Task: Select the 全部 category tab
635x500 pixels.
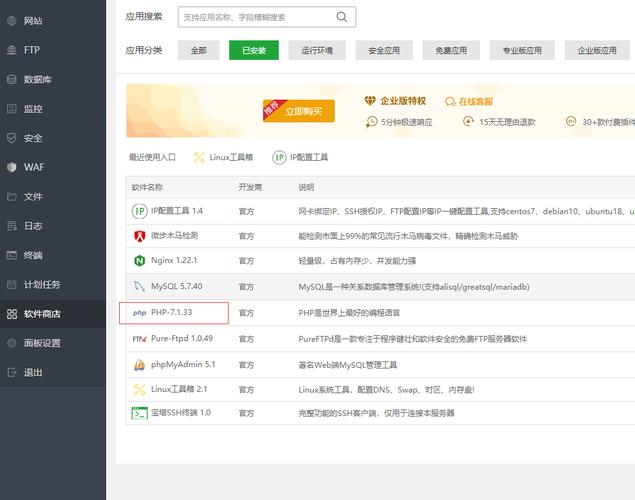Action: [198, 50]
